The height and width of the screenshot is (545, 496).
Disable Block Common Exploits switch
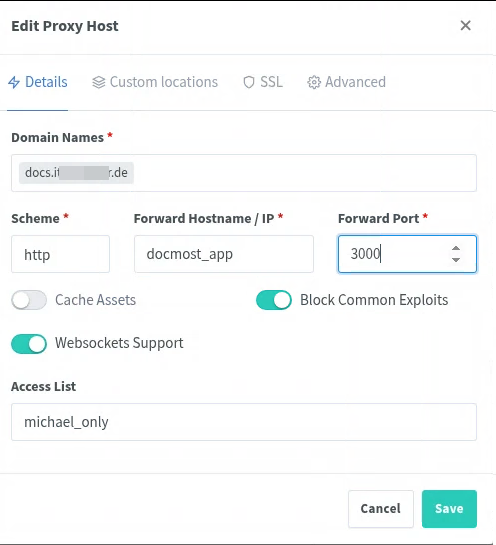point(274,300)
